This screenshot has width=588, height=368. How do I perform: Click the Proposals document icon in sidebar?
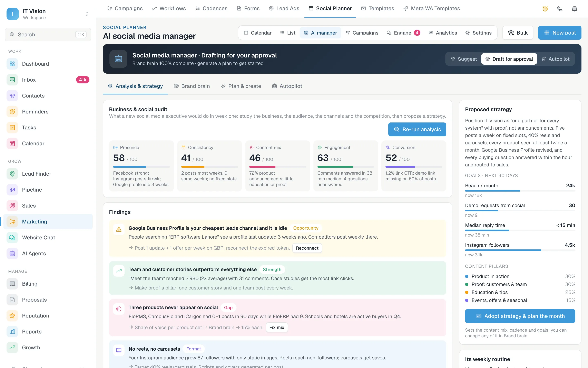[x=12, y=300]
